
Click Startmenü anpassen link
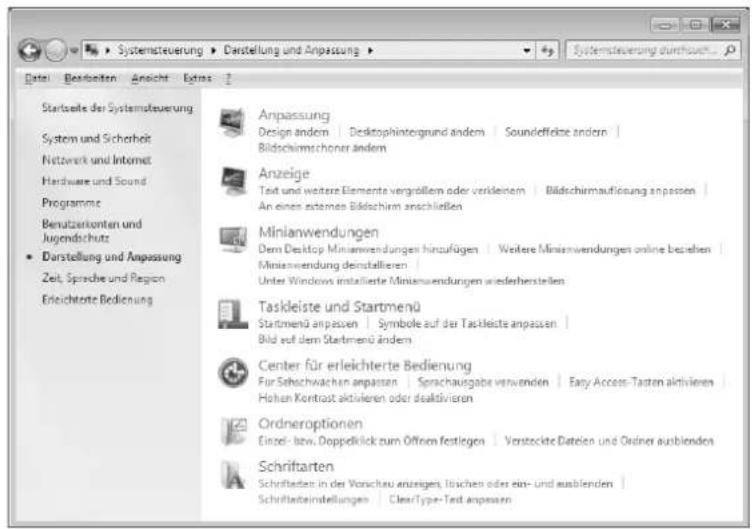click(x=308, y=324)
